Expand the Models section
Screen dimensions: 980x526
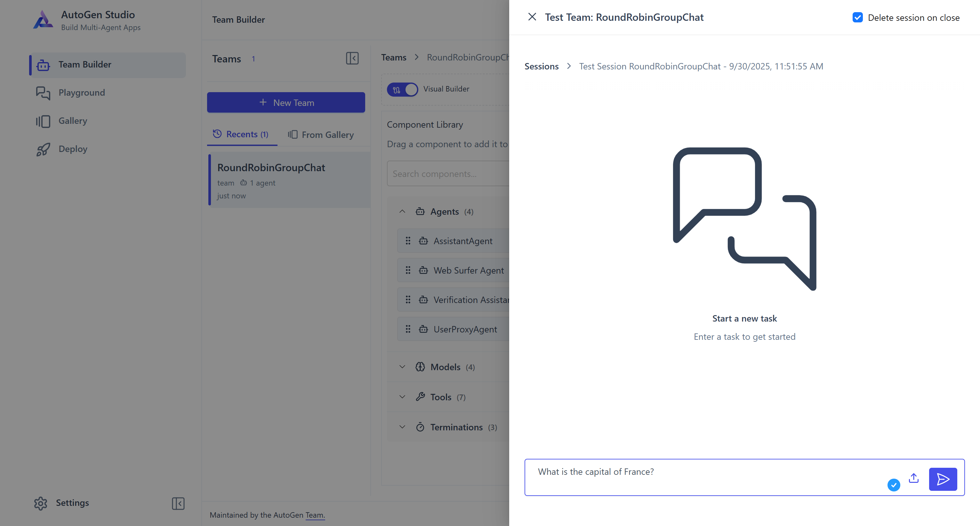(x=402, y=367)
